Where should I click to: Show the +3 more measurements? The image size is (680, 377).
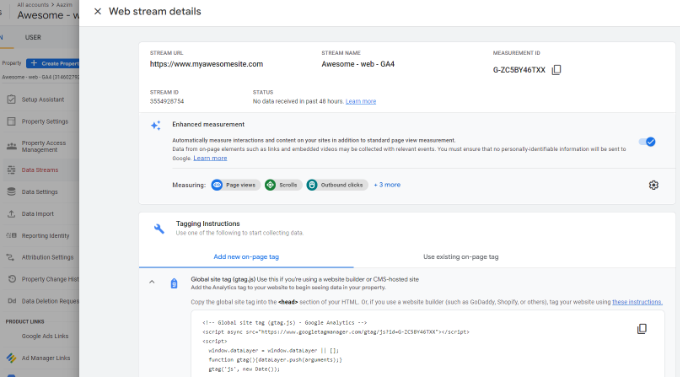(387, 185)
